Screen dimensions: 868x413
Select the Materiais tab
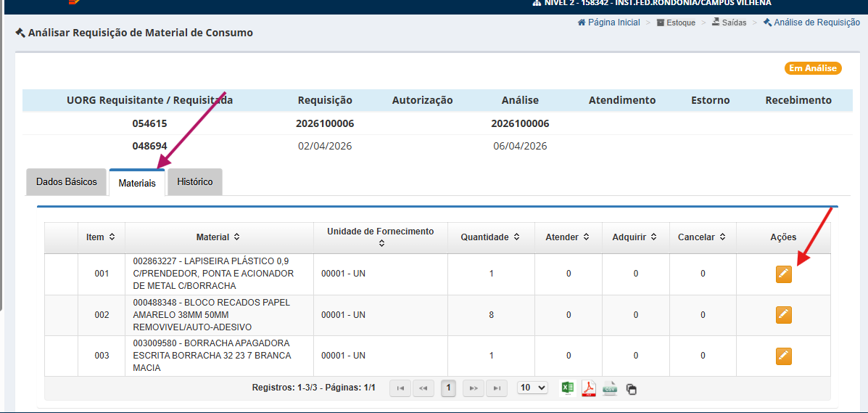[137, 184]
